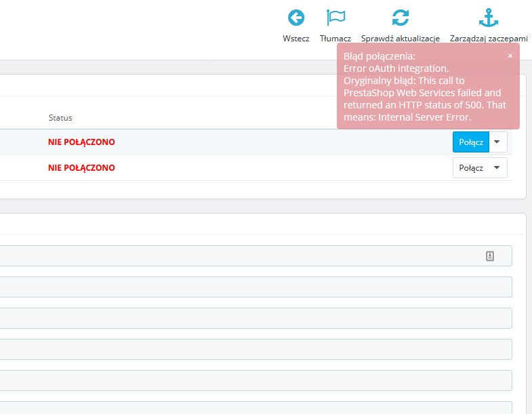The image size is (532, 414).
Task: Focus the first input field with card icon
Action: click(254, 256)
